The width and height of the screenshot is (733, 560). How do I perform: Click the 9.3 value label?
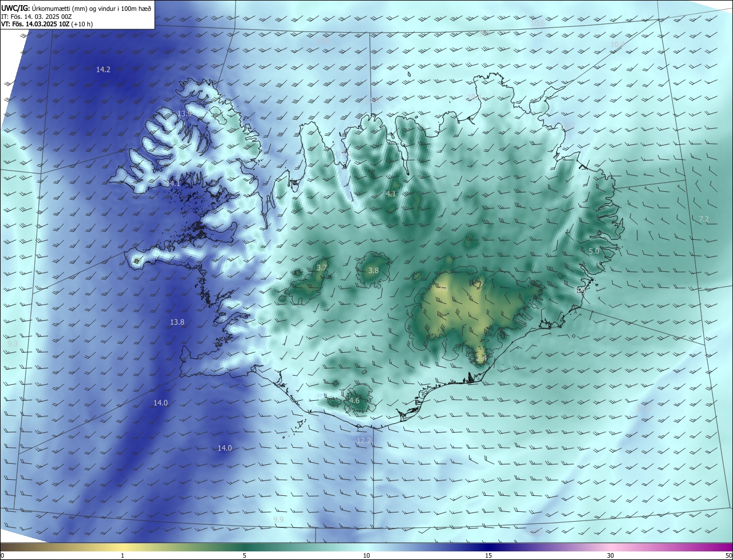(13, 344)
